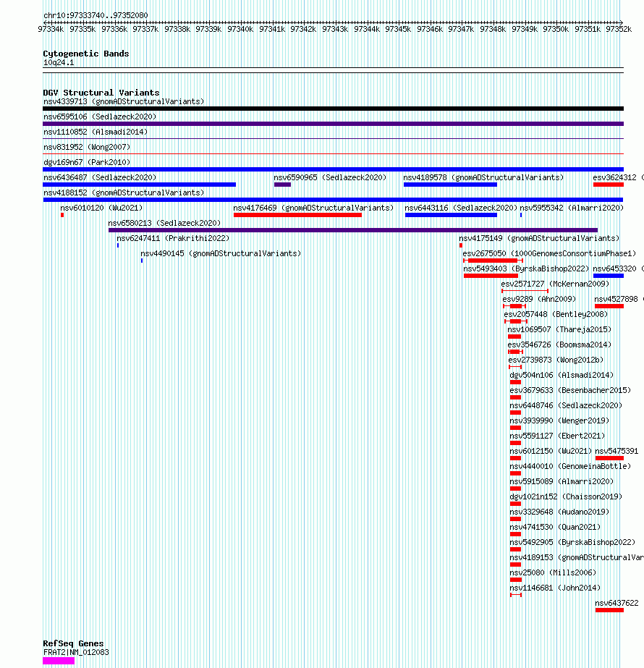Click the 97346k ruler tick label
644x668 pixels.
[429, 29]
